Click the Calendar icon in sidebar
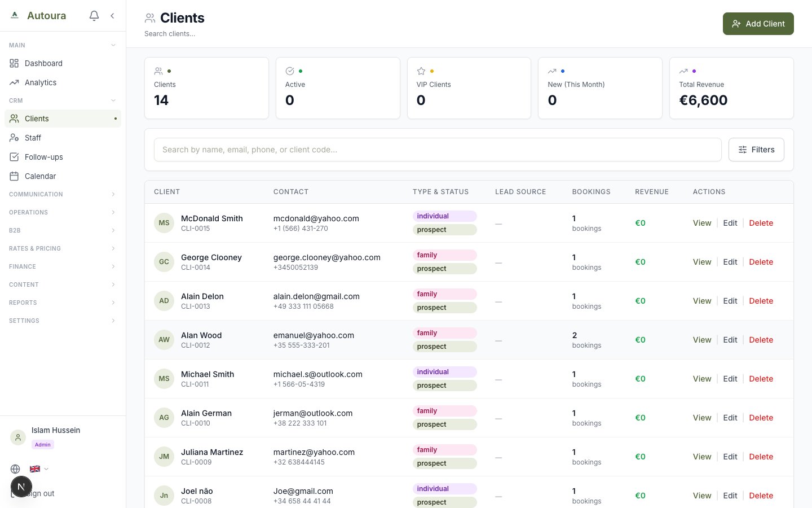This screenshot has width=812, height=508. click(x=14, y=176)
